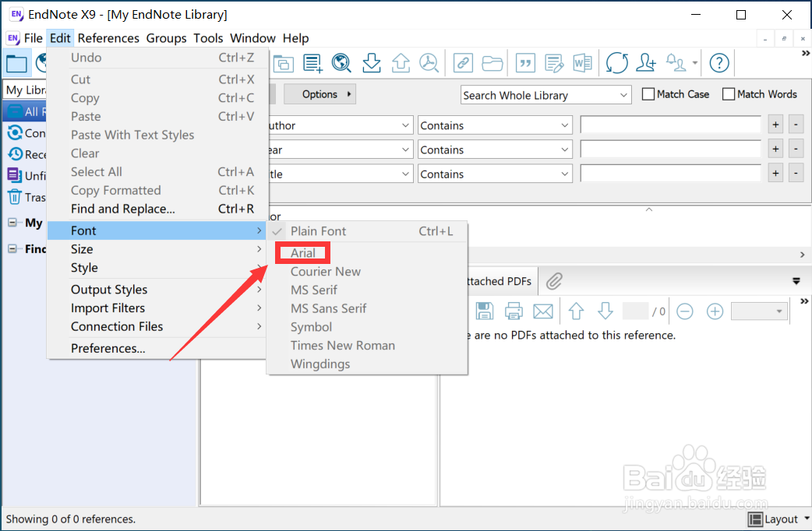Viewport: 812px width, 531px height.
Task: Click the insert citation quote icon
Action: click(525, 63)
